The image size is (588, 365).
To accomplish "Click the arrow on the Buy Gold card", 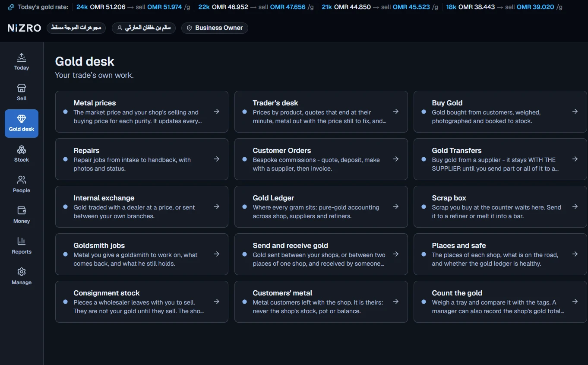I will [575, 111].
